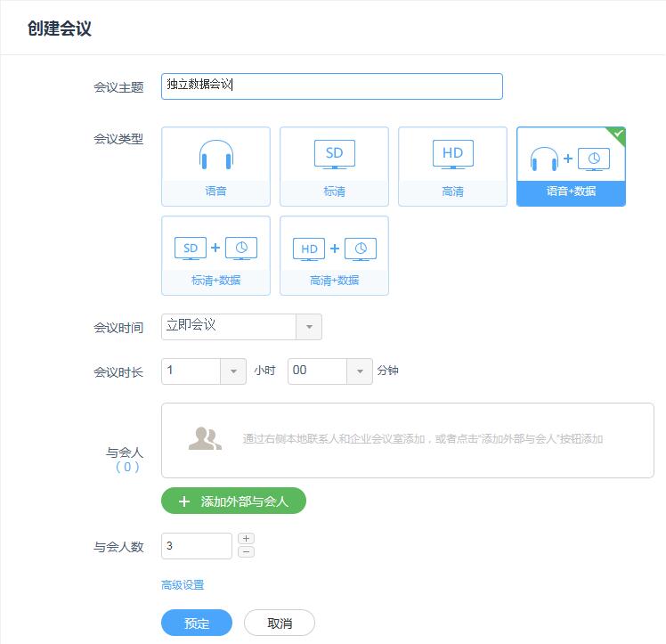Select the 语音 headphone meeting type
This screenshot has width=666, height=644.
215,167
